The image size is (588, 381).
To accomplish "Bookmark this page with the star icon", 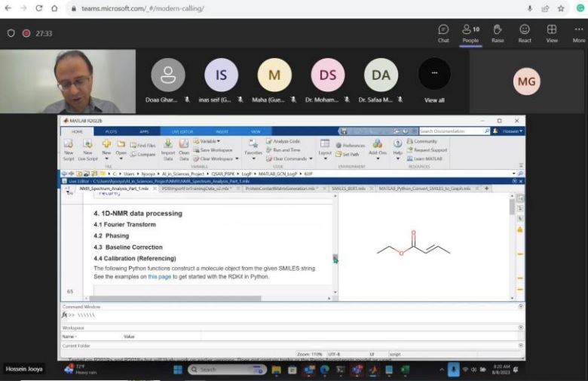I will point(561,8).
